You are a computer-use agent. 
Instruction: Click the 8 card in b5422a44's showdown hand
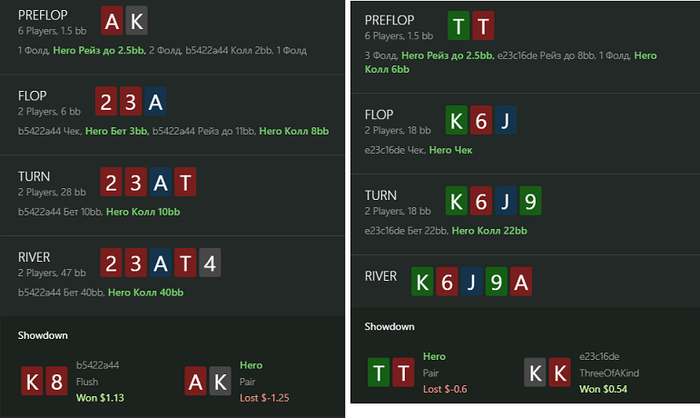[59, 380]
